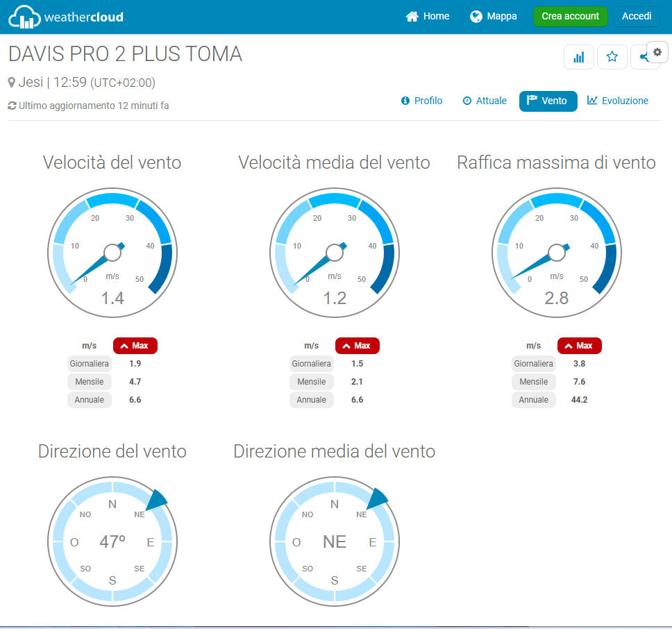Image resolution: width=672 pixels, height=629 pixels.
Task: Click the time text 12:59 (UTC+02:00)
Action: pos(104,82)
